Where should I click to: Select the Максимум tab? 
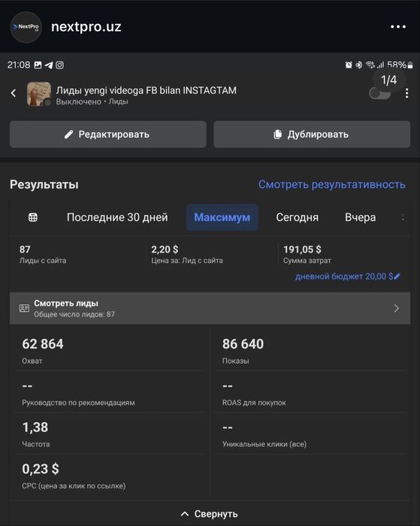click(x=222, y=217)
